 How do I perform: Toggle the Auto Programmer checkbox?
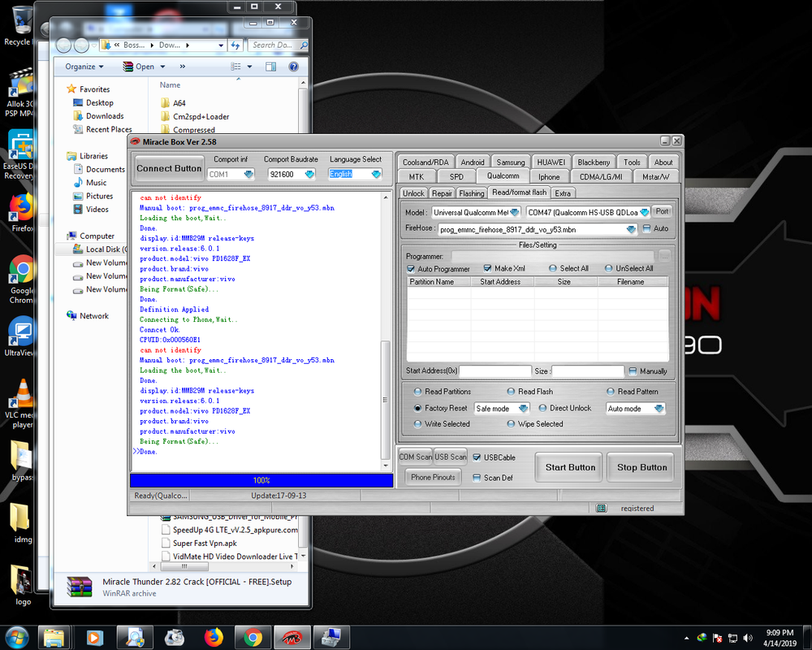(x=411, y=268)
